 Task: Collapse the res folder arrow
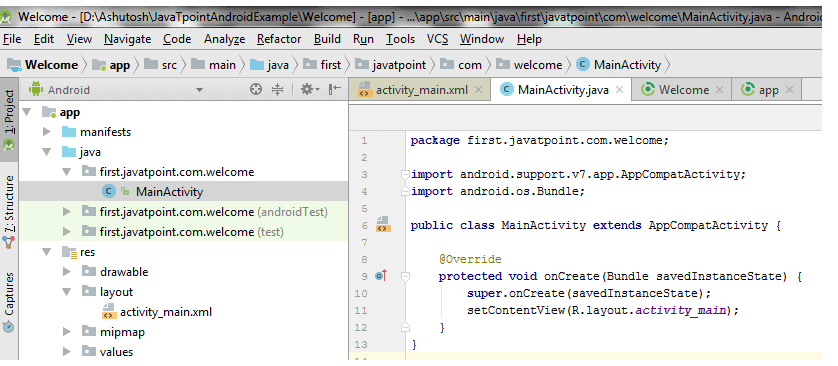click(x=47, y=252)
